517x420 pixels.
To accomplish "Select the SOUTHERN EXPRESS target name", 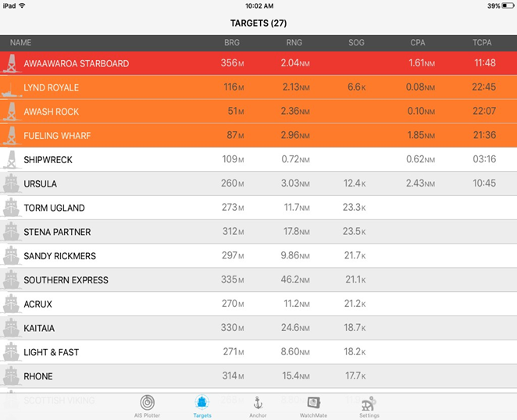I will point(66,280).
